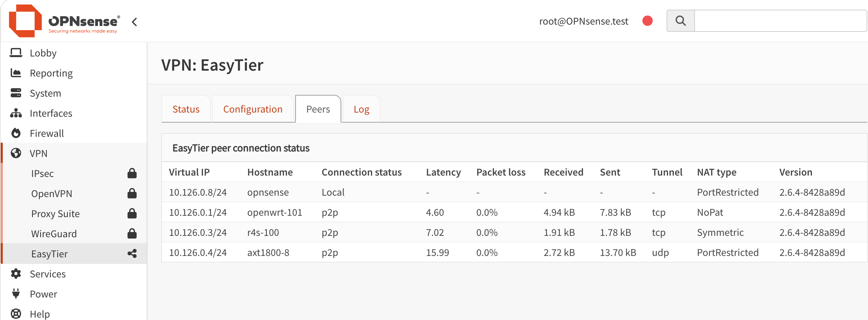Click the Hostname column header
Screen dimensions: 868x320
click(270, 172)
